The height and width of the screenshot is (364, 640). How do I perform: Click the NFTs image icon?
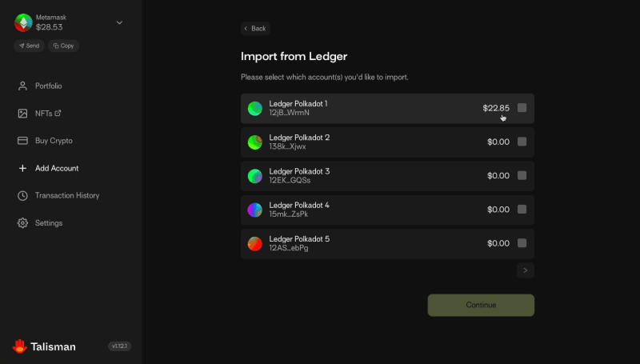tap(22, 114)
